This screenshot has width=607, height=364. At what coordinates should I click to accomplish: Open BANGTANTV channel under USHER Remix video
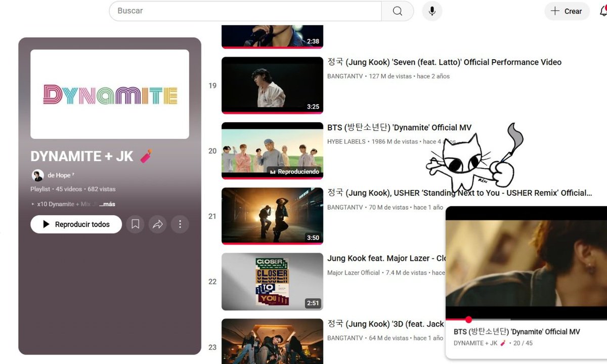pyautogui.click(x=345, y=207)
